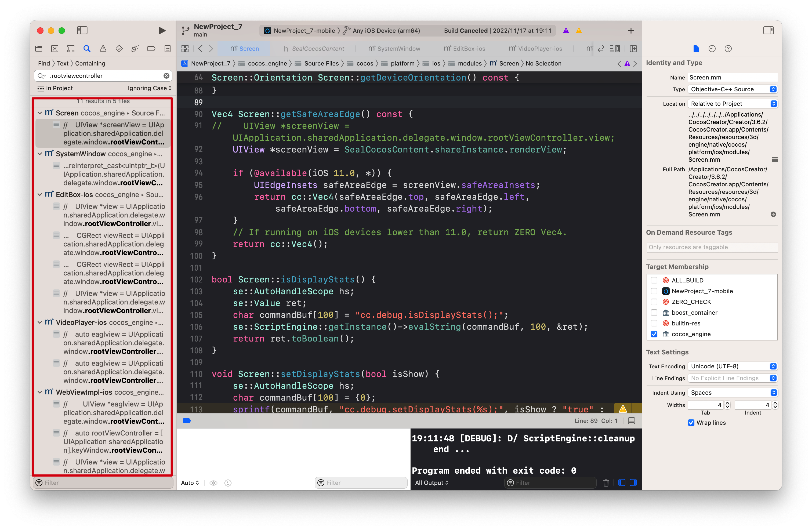This screenshot has height=530, width=812.
Task: Click the NewProject_7-mobile scheme selector
Action: click(x=300, y=31)
